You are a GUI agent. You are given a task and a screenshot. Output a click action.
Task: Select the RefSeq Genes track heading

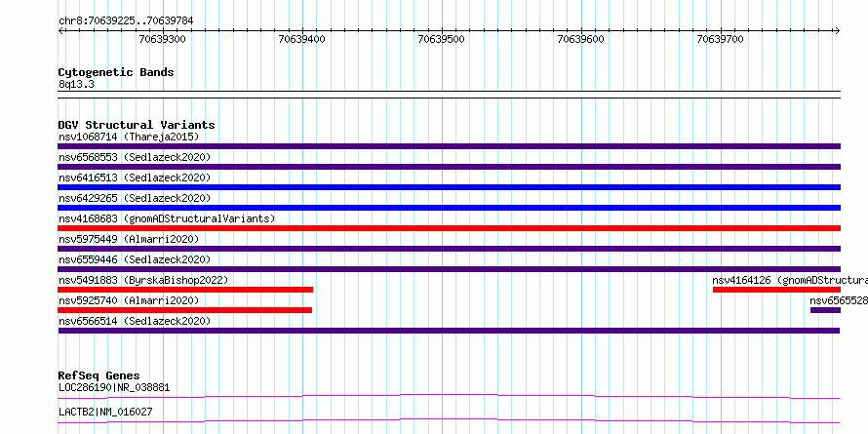coord(99,375)
